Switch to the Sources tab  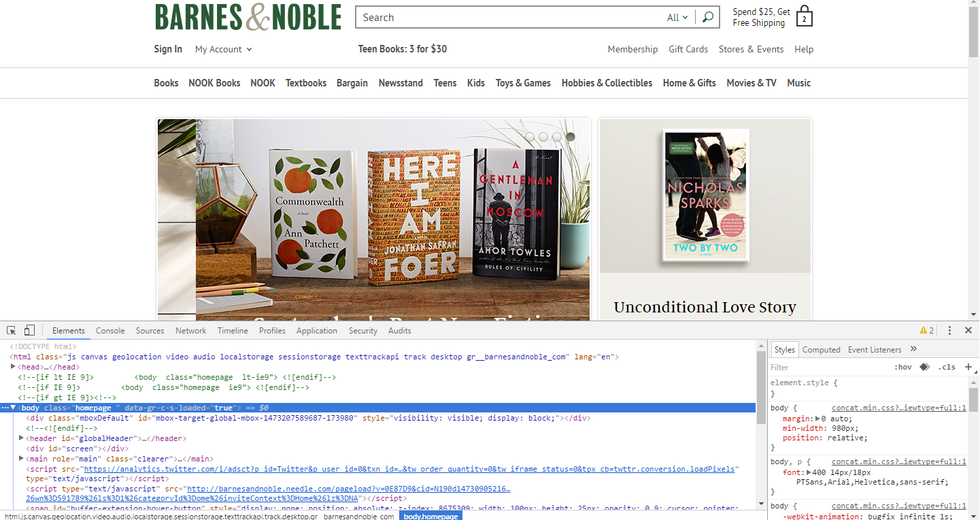(150, 330)
